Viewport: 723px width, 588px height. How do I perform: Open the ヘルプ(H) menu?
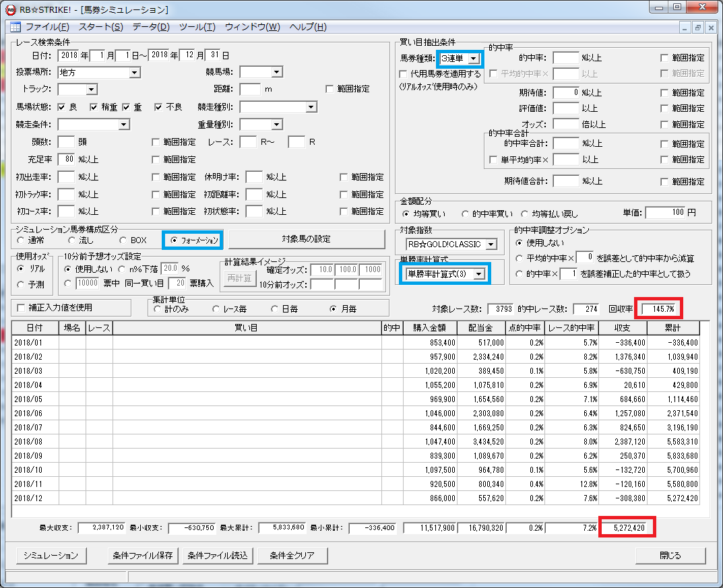(x=307, y=27)
